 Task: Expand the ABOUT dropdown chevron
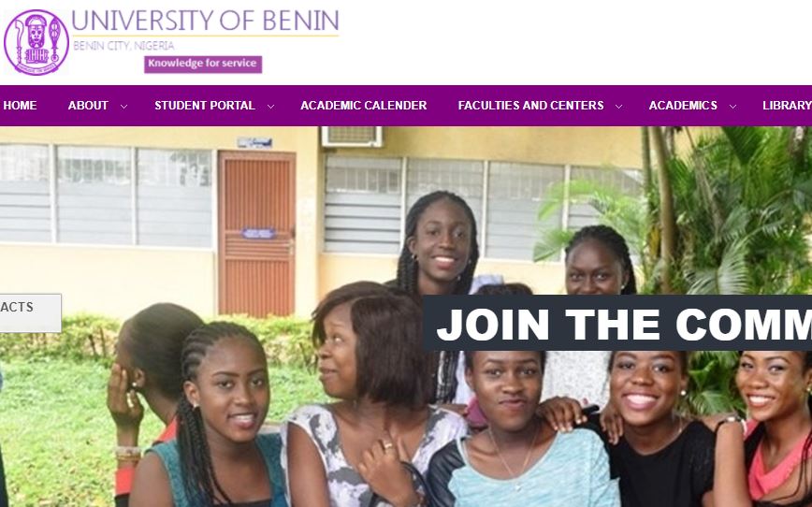(123, 107)
